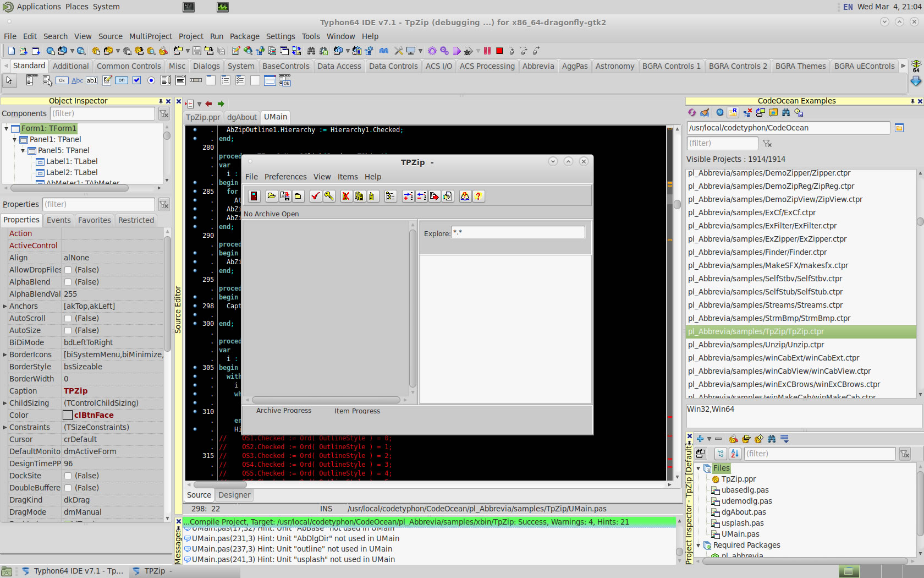Select the TToggleBox 'on' component in palette
The height and width of the screenshot is (578, 924).
pos(122,80)
